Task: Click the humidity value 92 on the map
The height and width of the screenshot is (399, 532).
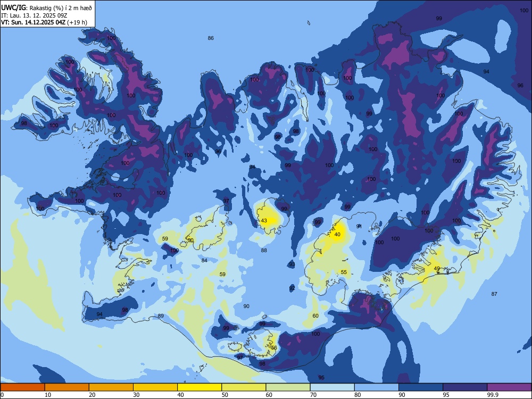Action: point(292,288)
